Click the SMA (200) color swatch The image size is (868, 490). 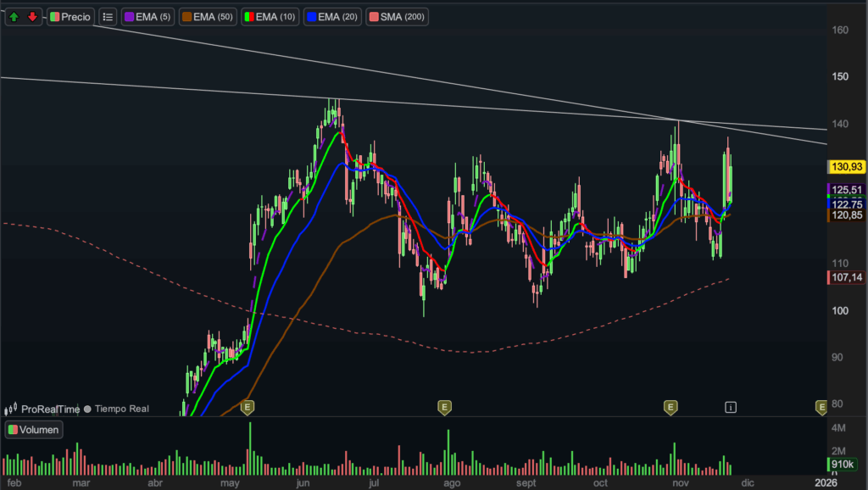(373, 17)
